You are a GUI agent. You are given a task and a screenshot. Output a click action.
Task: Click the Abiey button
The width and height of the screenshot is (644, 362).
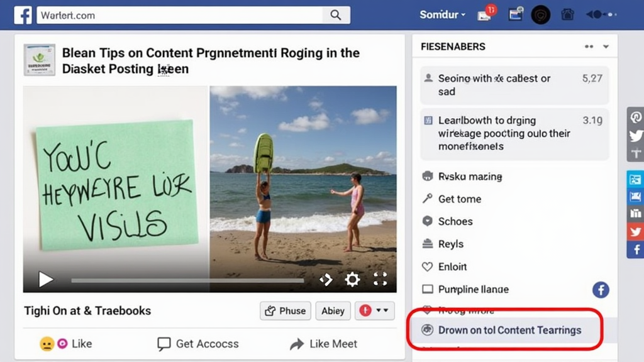click(333, 310)
